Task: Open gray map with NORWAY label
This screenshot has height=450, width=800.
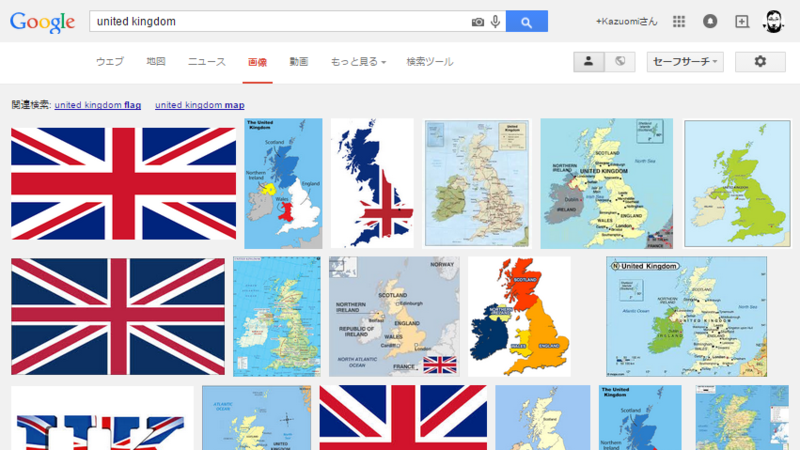Action: coord(394,316)
